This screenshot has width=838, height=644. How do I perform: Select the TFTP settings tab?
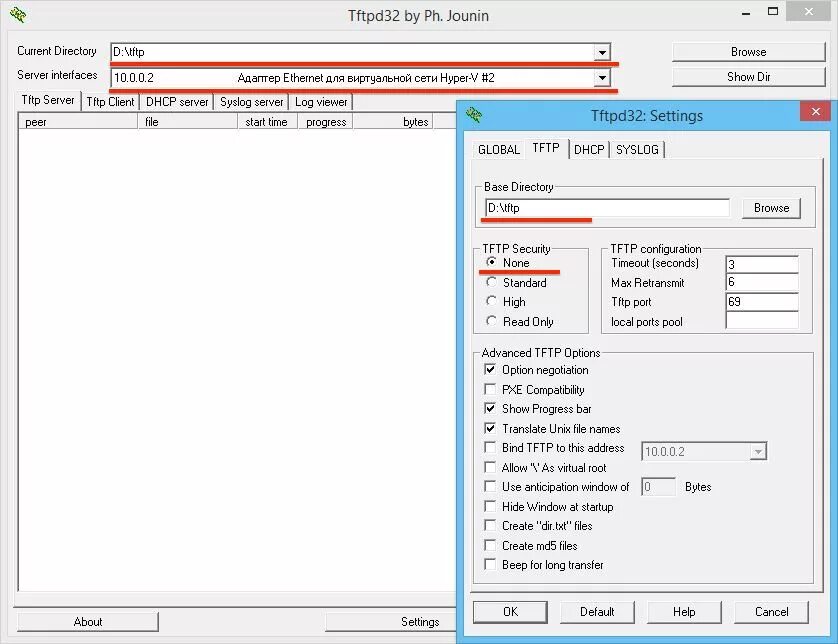click(x=546, y=148)
